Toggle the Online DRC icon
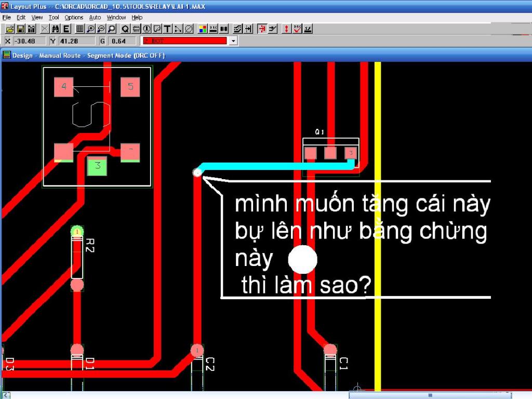 coord(214,29)
